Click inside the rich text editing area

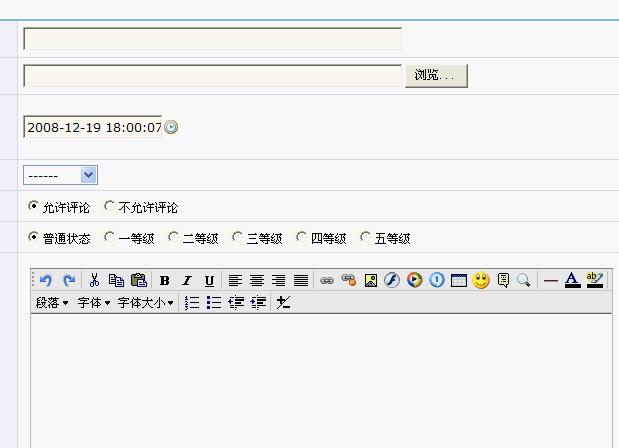click(321, 381)
